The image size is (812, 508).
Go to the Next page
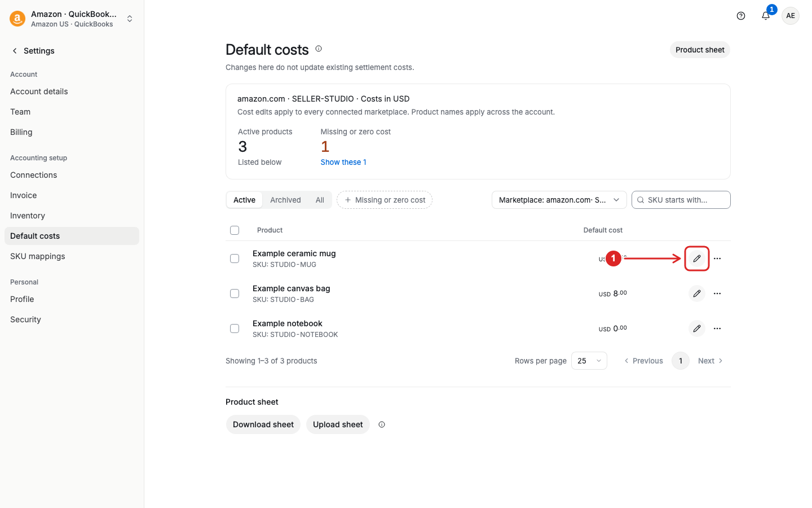pyautogui.click(x=710, y=361)
